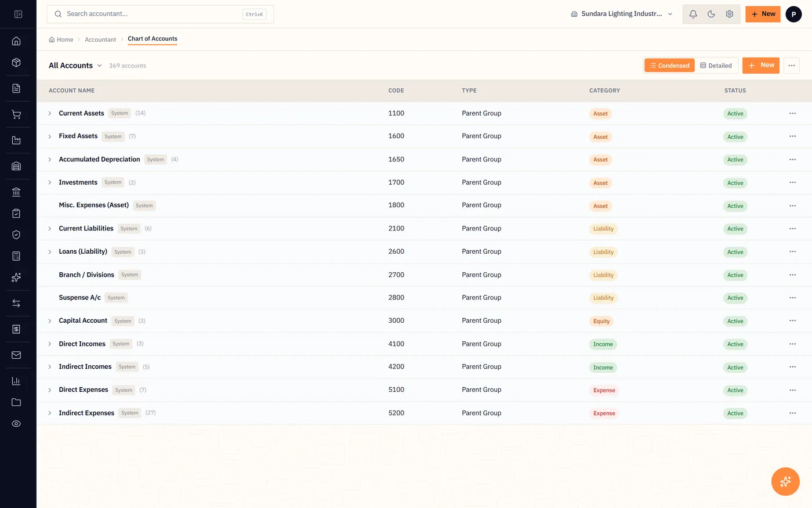
Task: Open the box inventory icon in sidebar
Action: (16, 62)
